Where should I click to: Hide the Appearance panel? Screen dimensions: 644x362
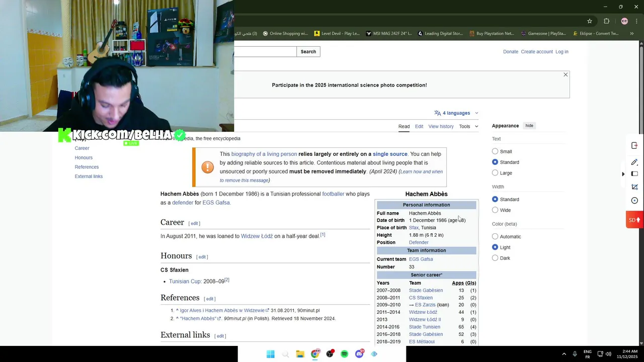(529, 126)
